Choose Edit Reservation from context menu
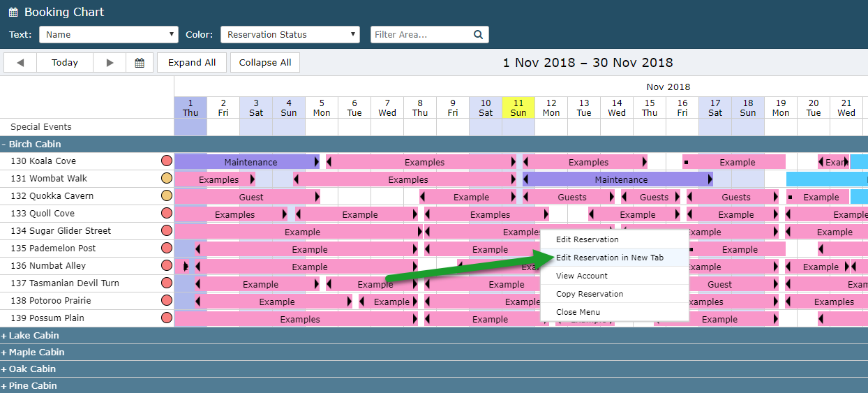Screen dimensions: 868x393 [x=615, y=239]
